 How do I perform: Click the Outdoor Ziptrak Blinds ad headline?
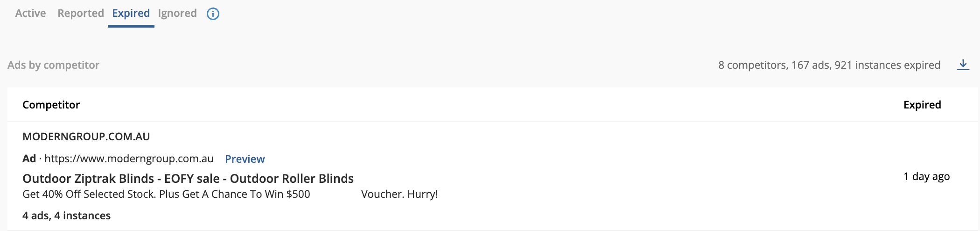188,179
